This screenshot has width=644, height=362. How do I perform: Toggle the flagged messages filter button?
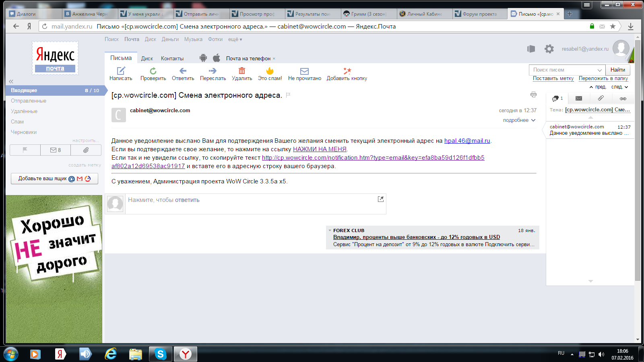pos(25,150)
